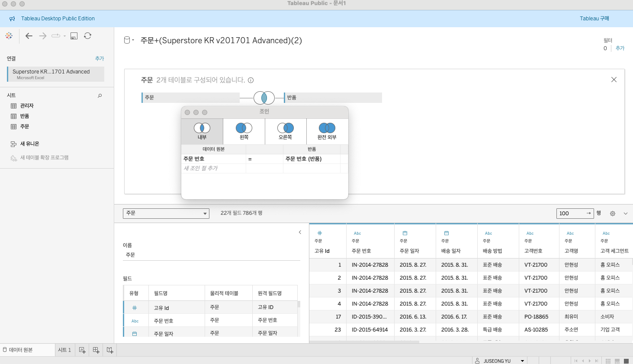Screen dimensions: 633x364
Task: Click Abc type icon for 배송 방법 column
Action: pos(488,233)
